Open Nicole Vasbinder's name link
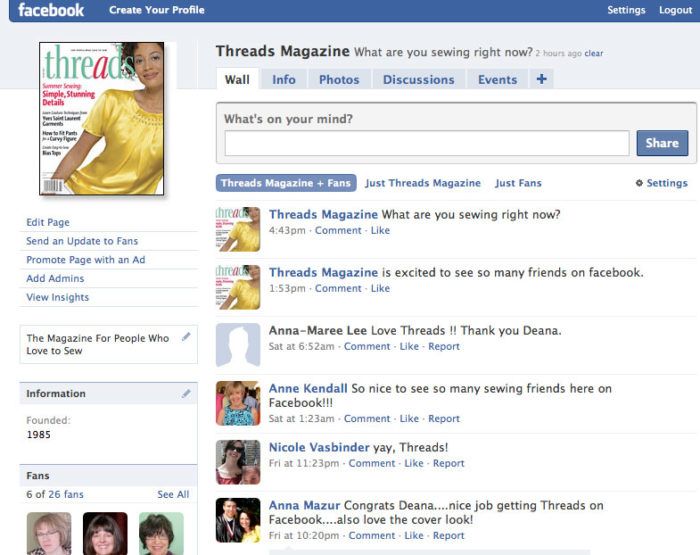Image resolution: width=700 pixels, height=555 pixels. [x=319, y=447]
